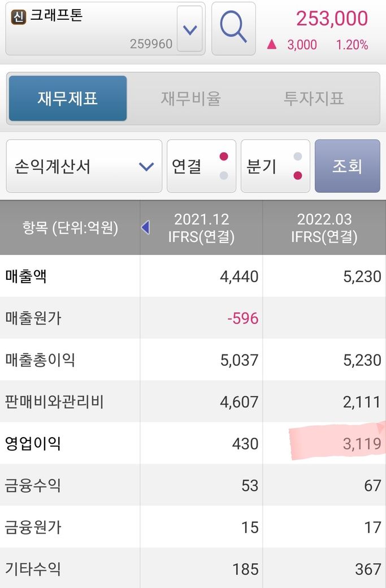386x588 pixels.
Task: Open the stock selector dropdown arrow
Action: point(190,29)
